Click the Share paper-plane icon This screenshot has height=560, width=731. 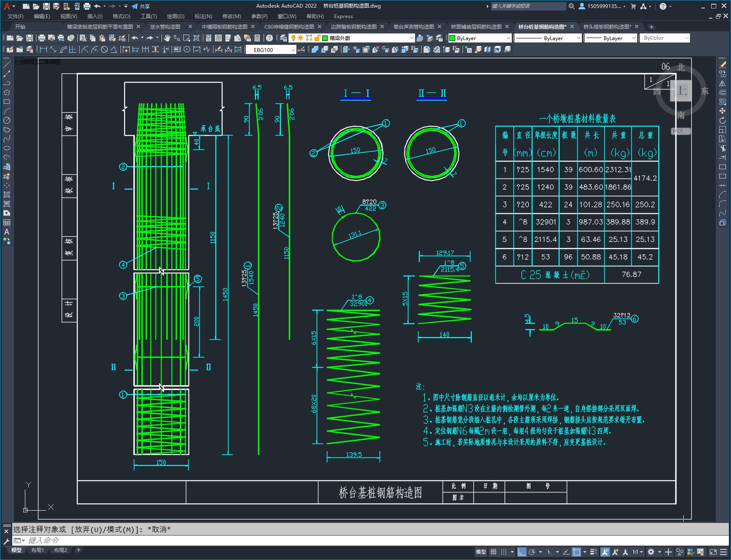pos(134,6)
